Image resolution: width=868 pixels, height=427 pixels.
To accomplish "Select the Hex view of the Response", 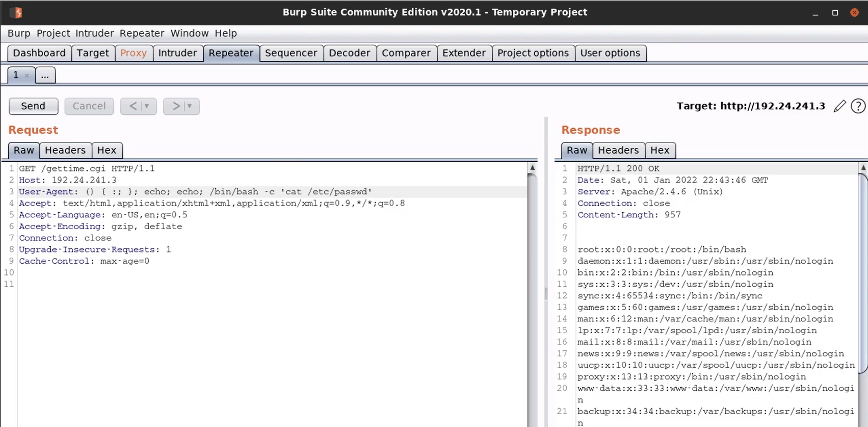I will coord(660,150).
